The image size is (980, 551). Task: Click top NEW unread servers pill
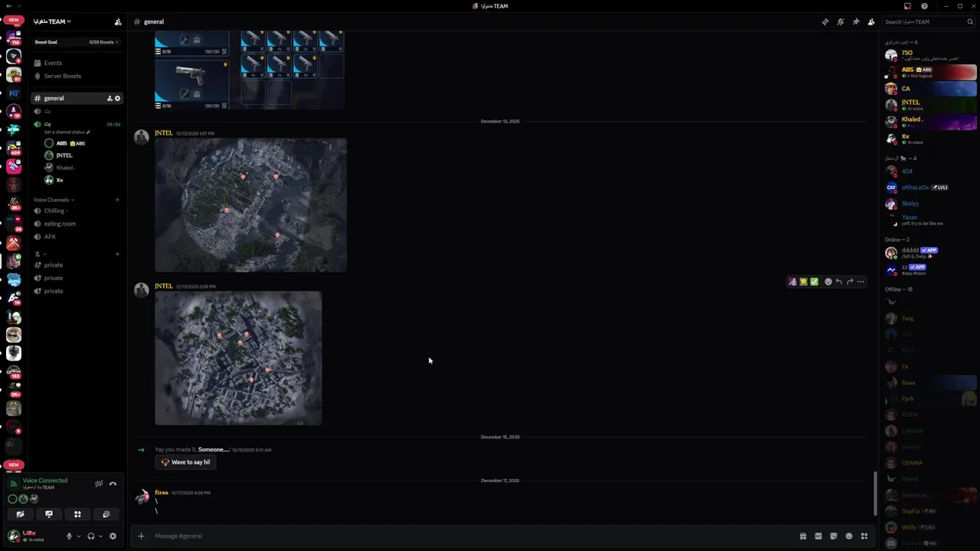pyautogui.click(x=14, y=20)
